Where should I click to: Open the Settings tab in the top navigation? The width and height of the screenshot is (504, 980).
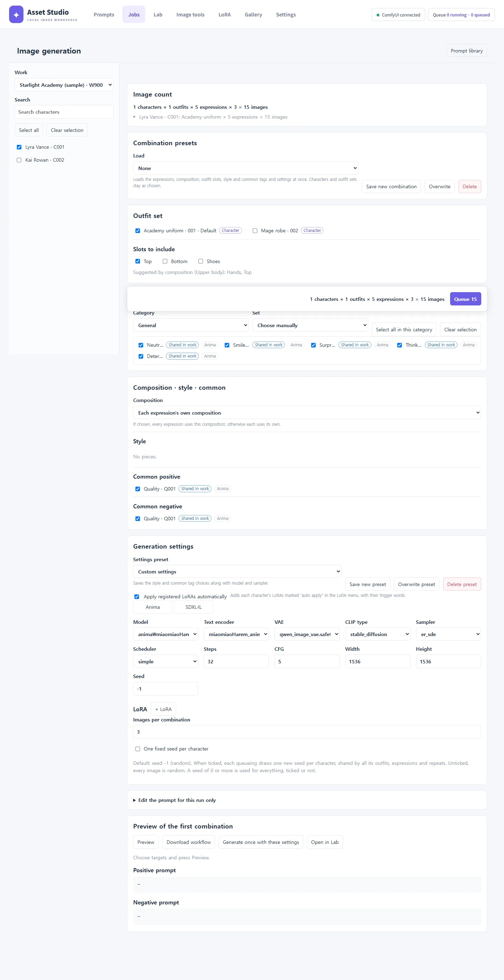pyautogui.click(x=286, y=14)
